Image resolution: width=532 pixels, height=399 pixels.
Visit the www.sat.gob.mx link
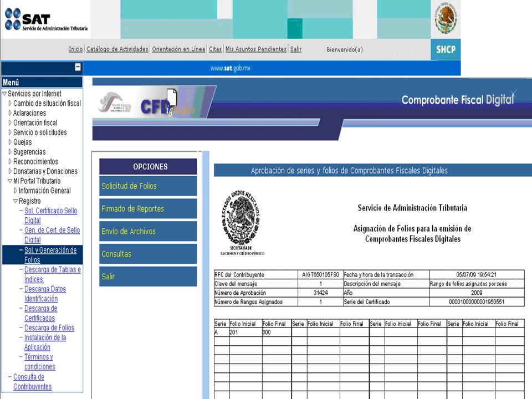tap(230, 68)
